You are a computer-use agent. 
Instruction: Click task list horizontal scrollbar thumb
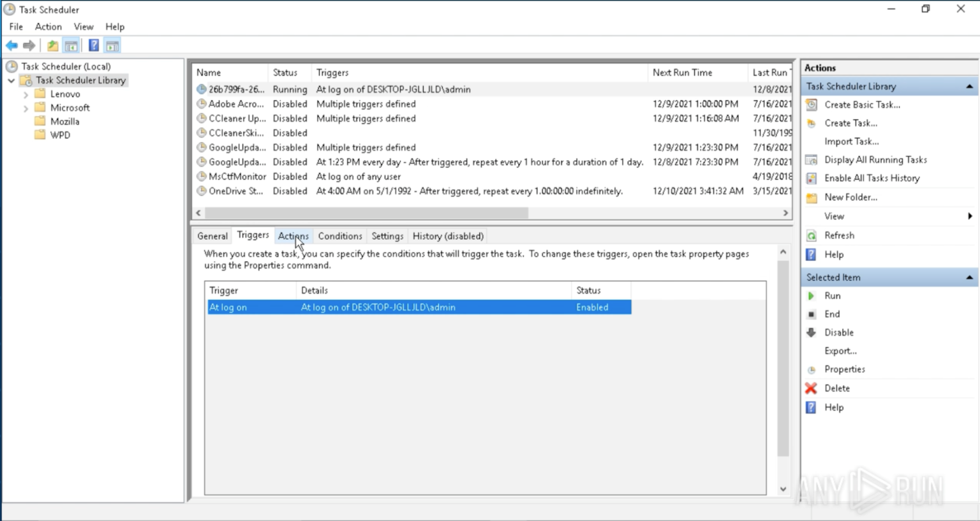pyautogui.click(x=366, y=213)
